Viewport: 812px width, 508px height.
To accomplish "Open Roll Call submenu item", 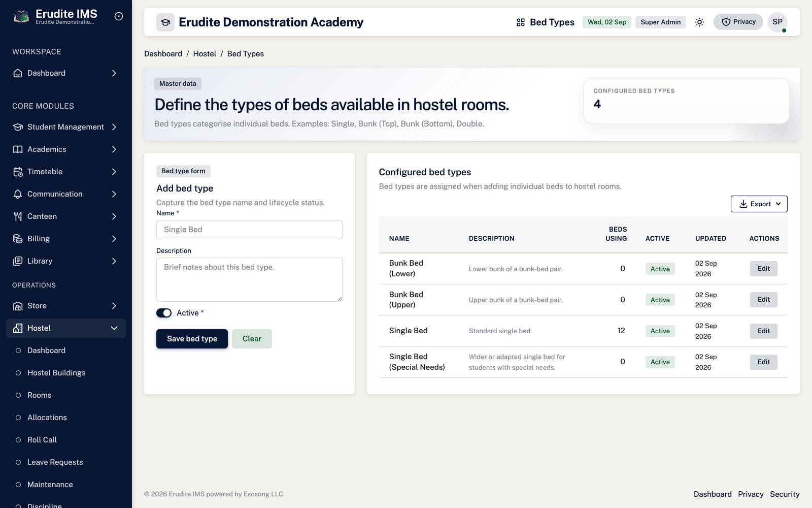I will tap(66, 440).
